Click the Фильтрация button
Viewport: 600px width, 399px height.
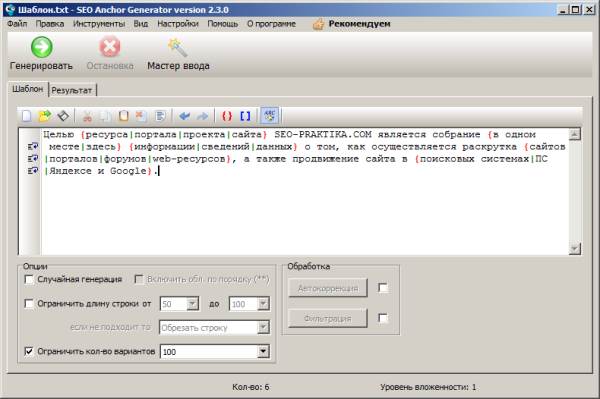(x=328, y=318)
